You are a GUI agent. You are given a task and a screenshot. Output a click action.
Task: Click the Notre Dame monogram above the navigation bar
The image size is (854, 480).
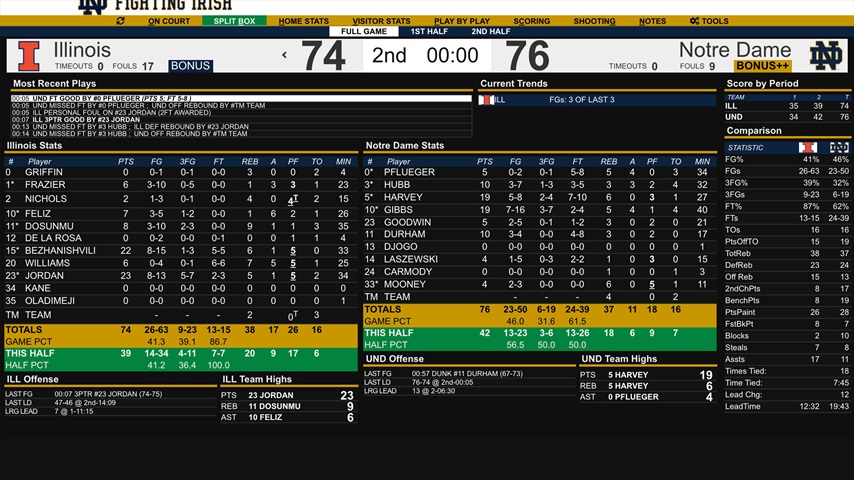click(92, 5)
